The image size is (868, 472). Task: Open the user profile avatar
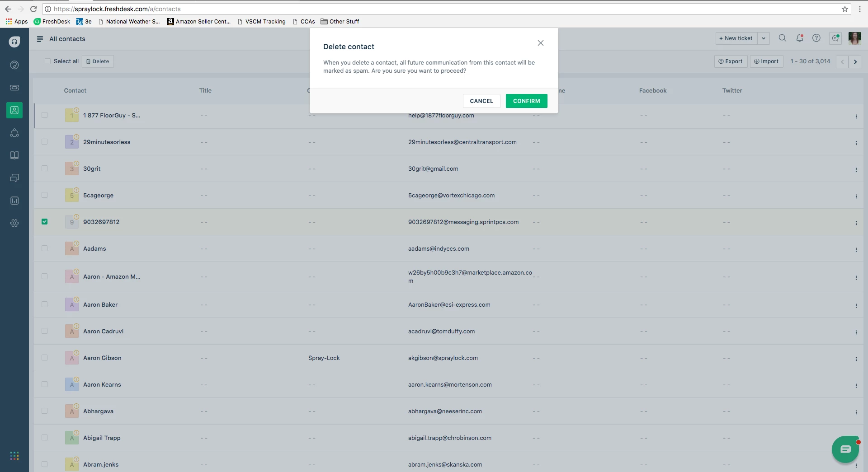854,38
